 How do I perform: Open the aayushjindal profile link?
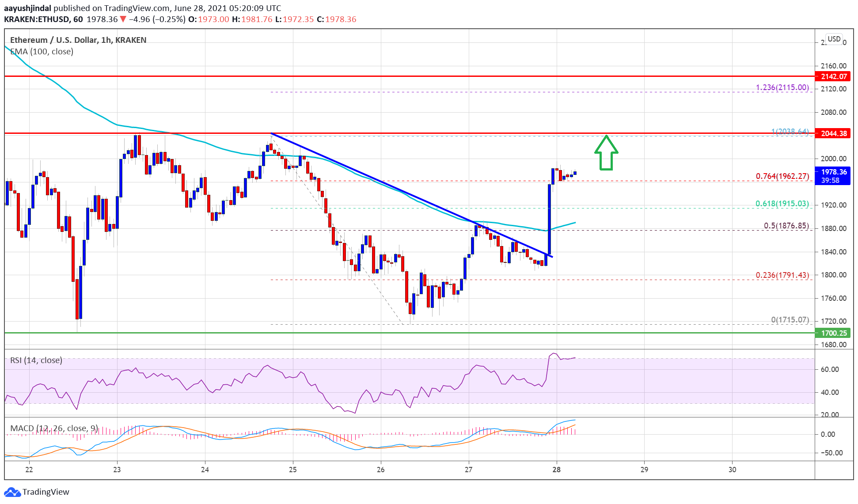tap(28, 8)
